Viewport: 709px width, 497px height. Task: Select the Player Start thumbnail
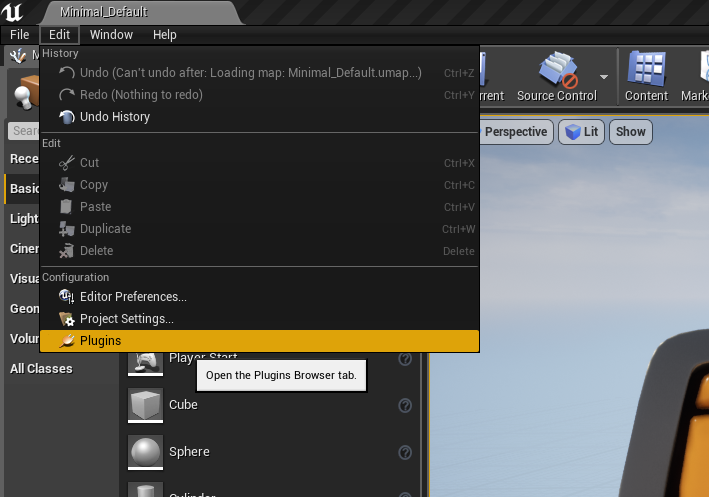click(x=145, y=364)
